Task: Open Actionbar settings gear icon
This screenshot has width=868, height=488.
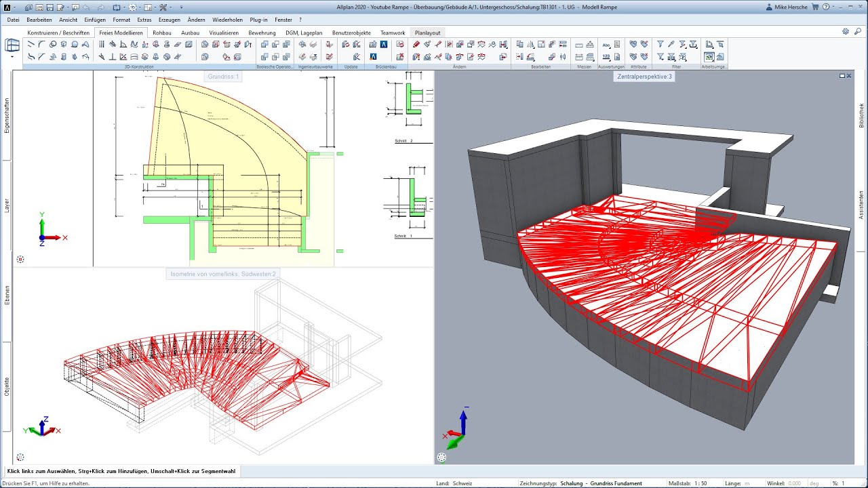Action: point(846,31)
